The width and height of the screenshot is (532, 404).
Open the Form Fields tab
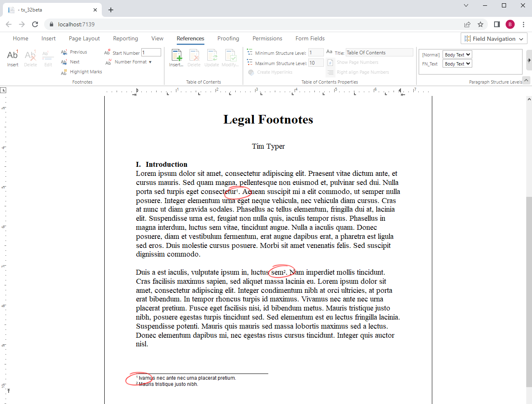[310, 38]
